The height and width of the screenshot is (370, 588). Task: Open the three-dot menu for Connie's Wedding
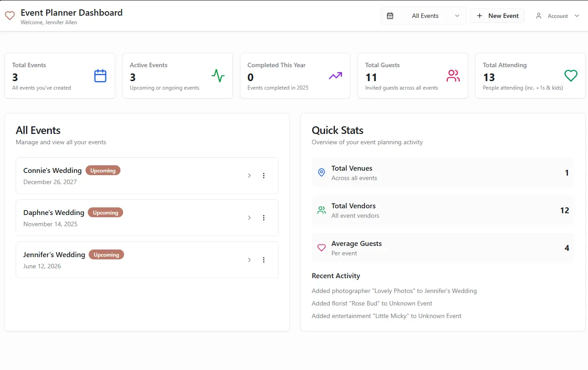tap(264, 176)
